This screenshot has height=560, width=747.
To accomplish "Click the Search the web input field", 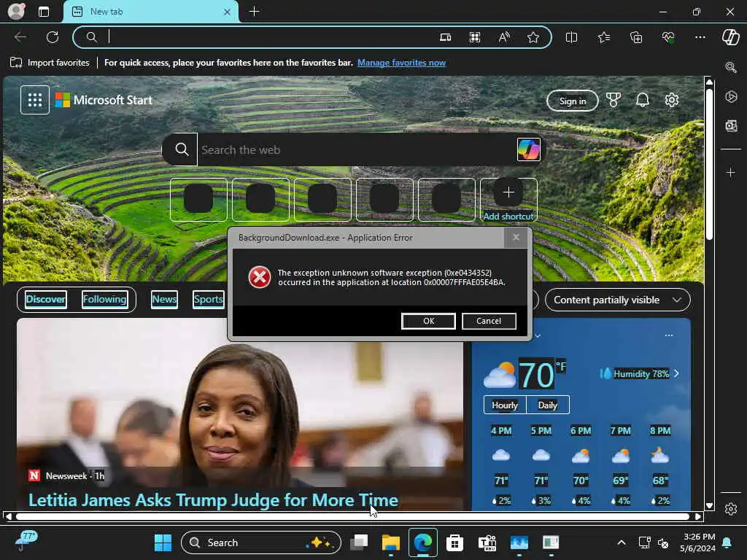I will [x=357, y=149].
